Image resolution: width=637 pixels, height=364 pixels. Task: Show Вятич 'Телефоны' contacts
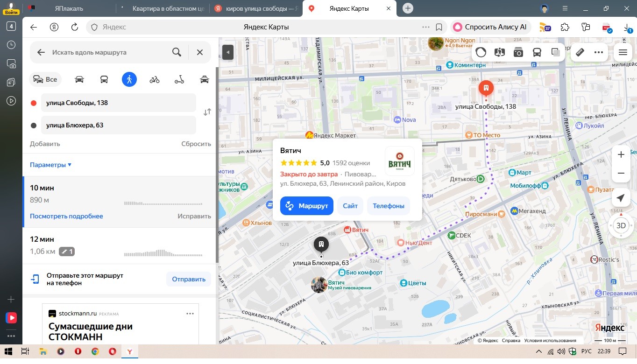(x=389, y=206)
